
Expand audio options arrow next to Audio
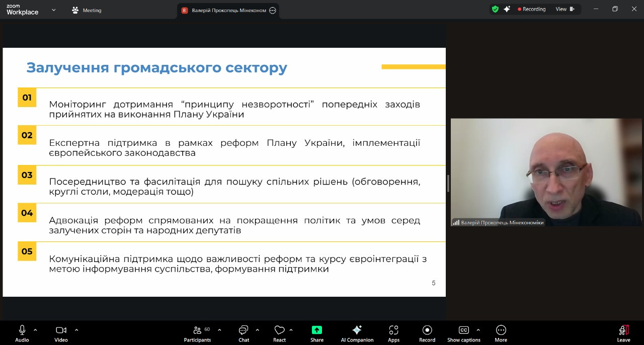point(35,330)
